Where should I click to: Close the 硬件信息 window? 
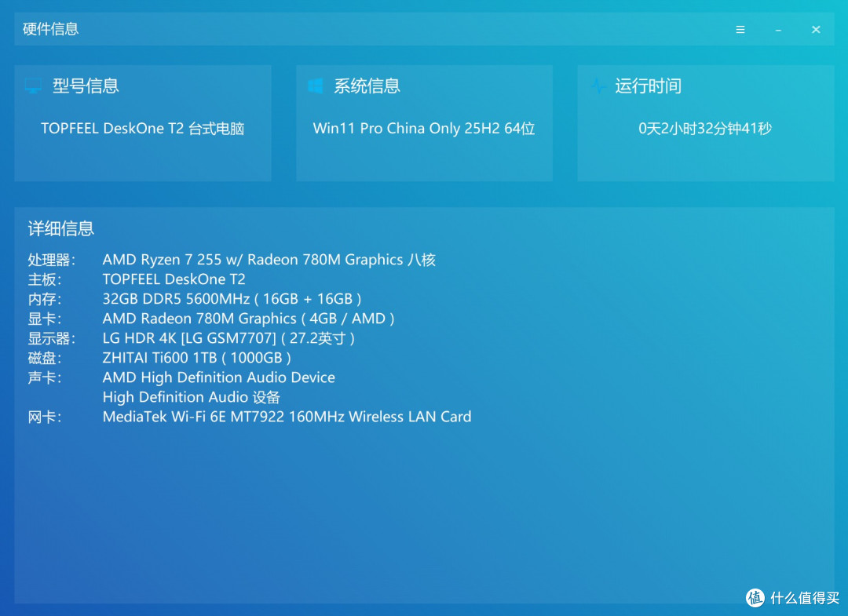(816, 30)
